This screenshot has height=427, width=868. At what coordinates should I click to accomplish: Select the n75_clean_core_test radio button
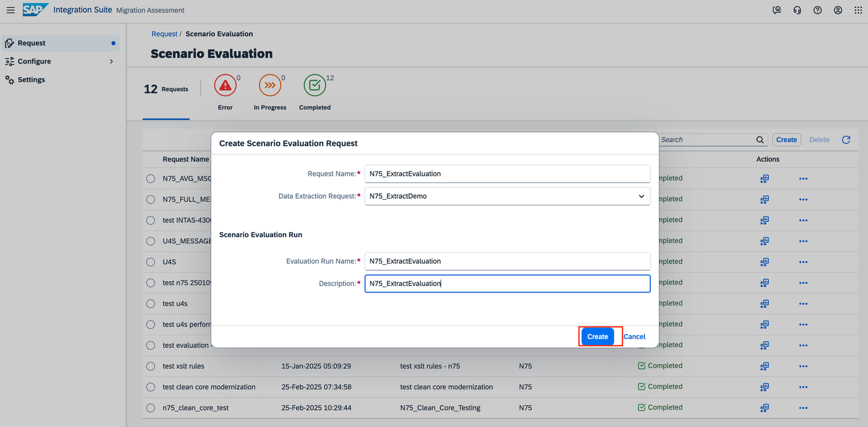[151, 408]
